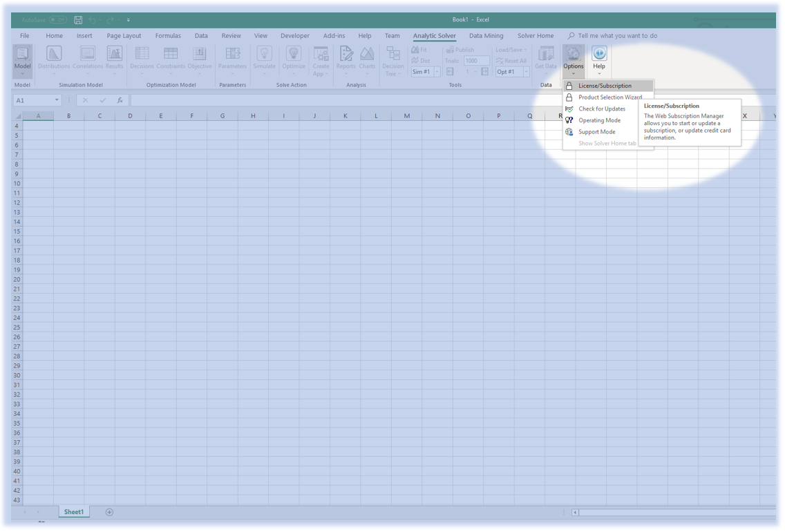The width and height of the screenshot is (785, 532).
Task: Expand the Sim #1 dropdown
Action: (437, 72)
